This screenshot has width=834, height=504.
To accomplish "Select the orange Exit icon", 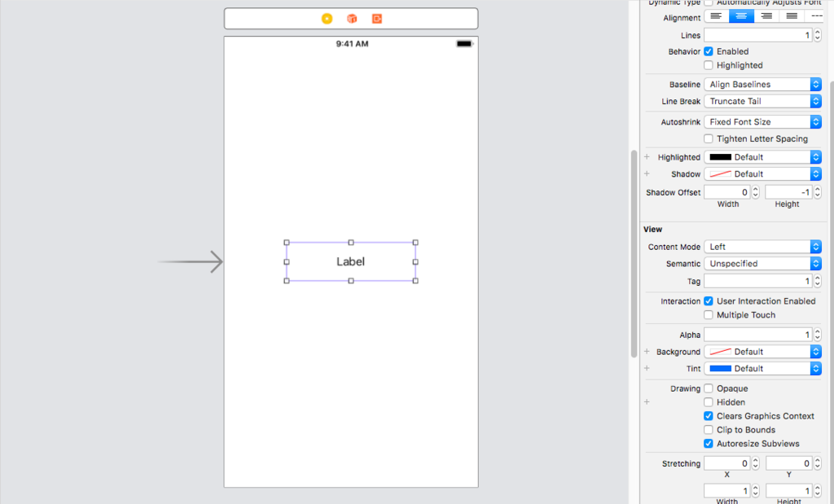I will point(376,19).
